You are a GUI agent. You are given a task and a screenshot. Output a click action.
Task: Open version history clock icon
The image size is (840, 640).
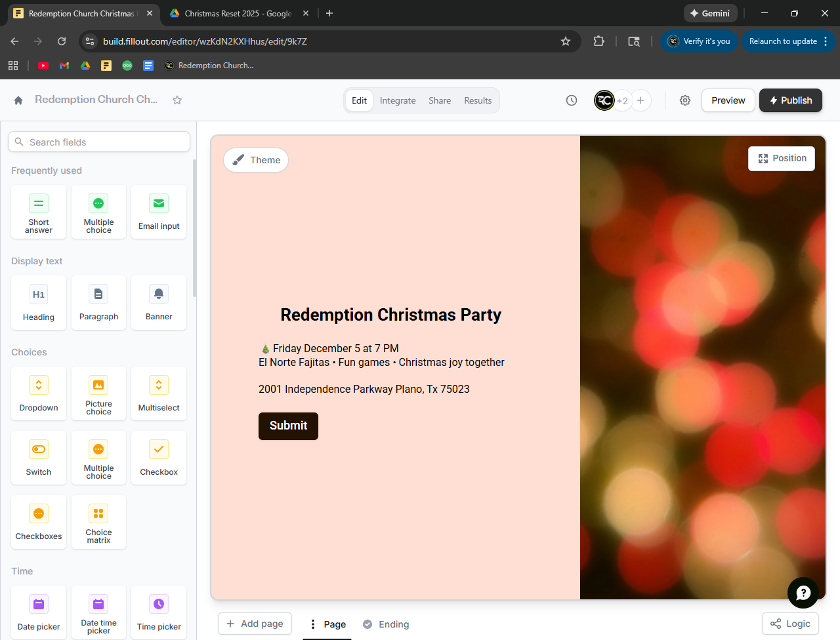(572, 100)
